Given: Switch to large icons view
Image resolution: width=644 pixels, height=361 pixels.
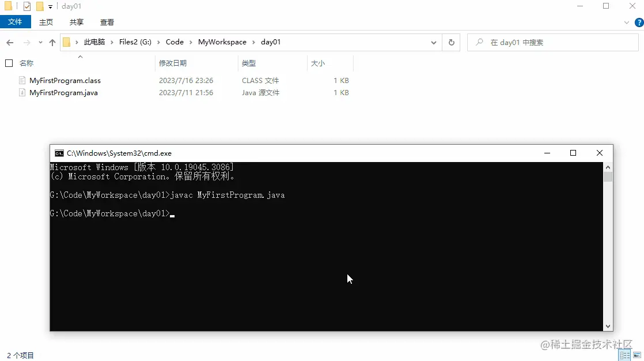Looking at the screenshot, I should click(637, 355).
